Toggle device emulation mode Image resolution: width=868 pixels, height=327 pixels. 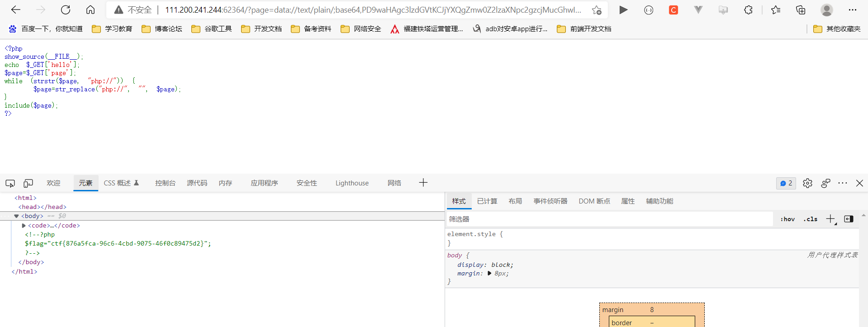(28, 183)
